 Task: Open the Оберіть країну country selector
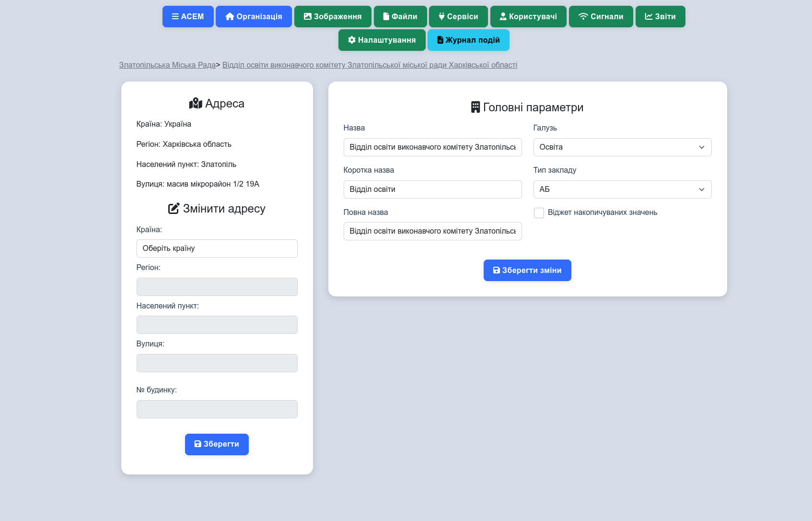point(217,249)
